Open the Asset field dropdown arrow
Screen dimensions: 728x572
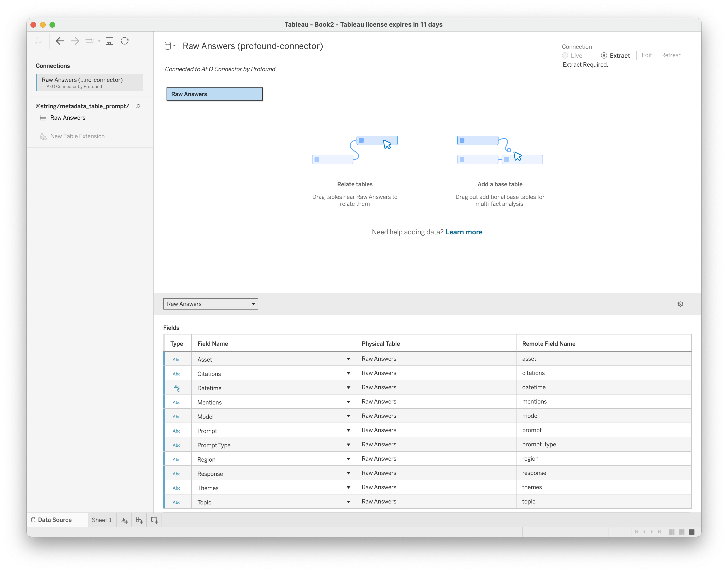pos(348,359)
